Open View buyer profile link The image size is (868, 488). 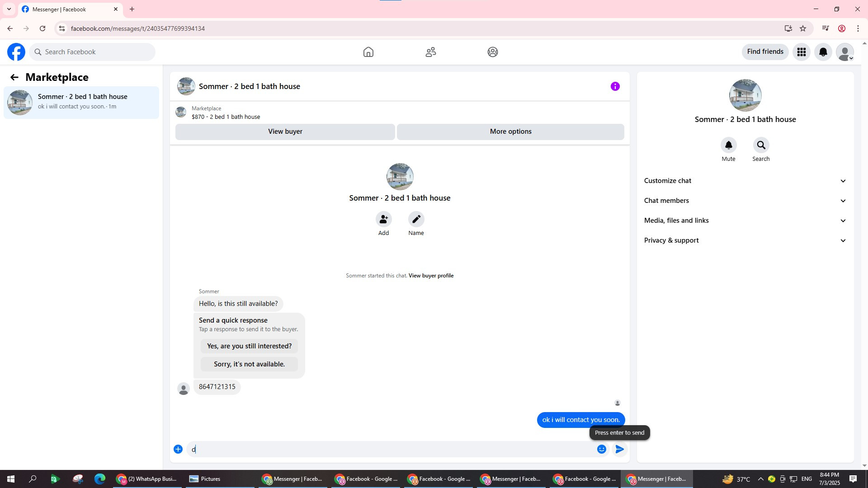tap(431, 276)
